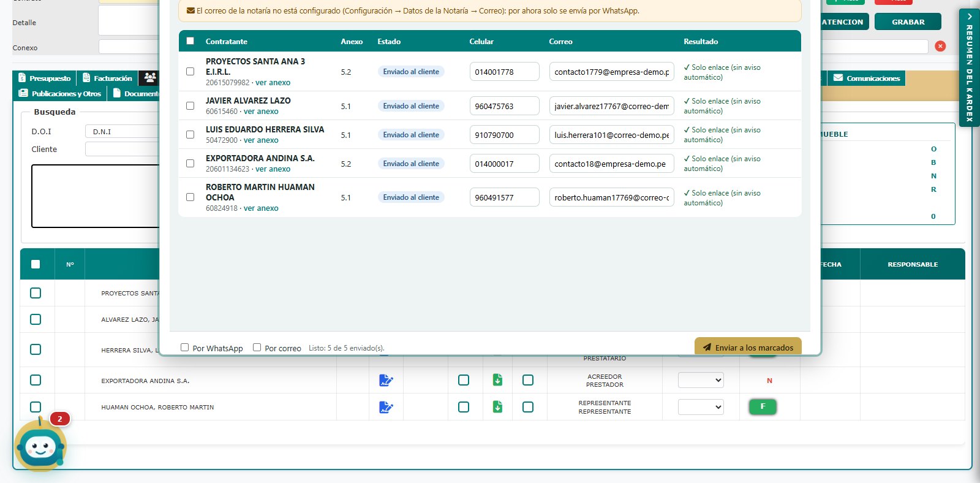Download the document for Exportadora Andina S.A. row

[497, 380]
